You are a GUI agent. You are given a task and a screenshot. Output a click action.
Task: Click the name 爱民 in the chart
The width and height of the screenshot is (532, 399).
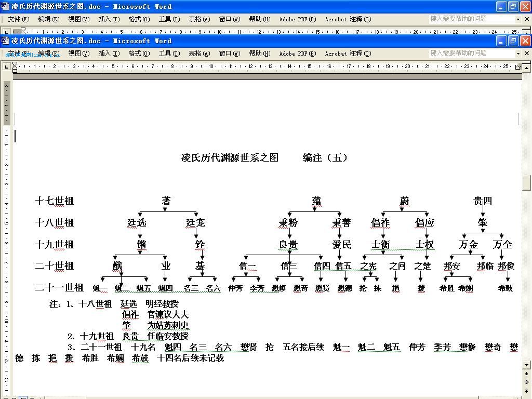341,245
